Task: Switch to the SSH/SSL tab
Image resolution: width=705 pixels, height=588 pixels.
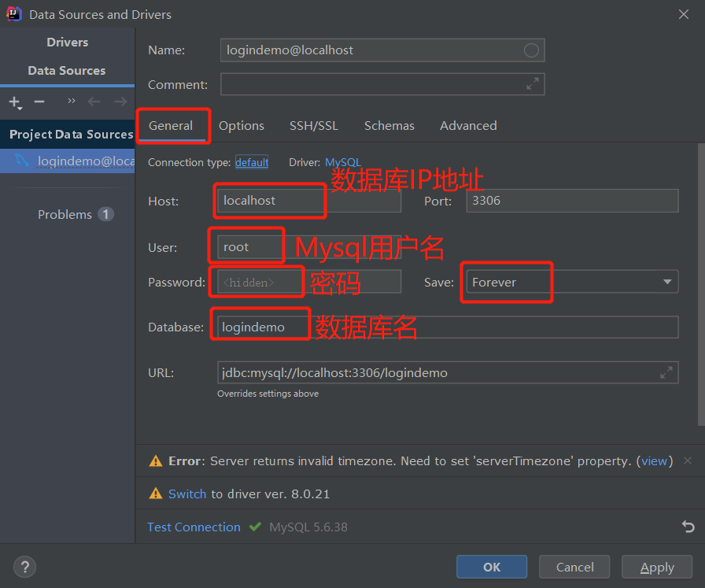Action: coord(314,125)
